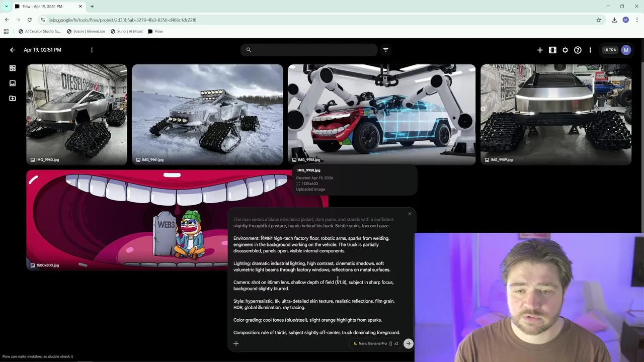This screenshot has height=362, width=644.
Task: Click the Chrome address bar URL
Action: [x=123, y=20]
